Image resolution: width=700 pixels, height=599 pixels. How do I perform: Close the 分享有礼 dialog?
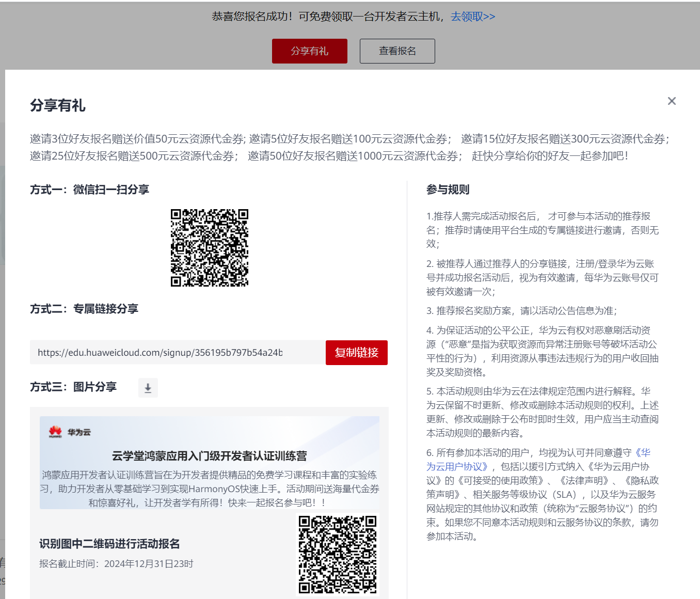click(x=672, y=101)
